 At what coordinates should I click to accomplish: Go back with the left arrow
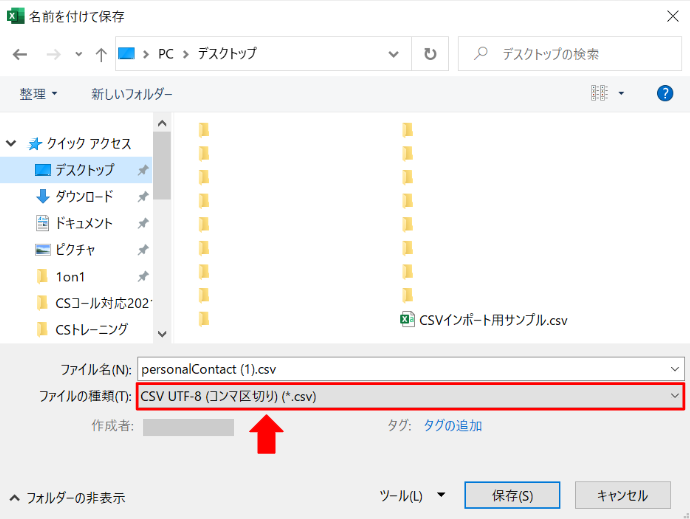click(20, 54)
